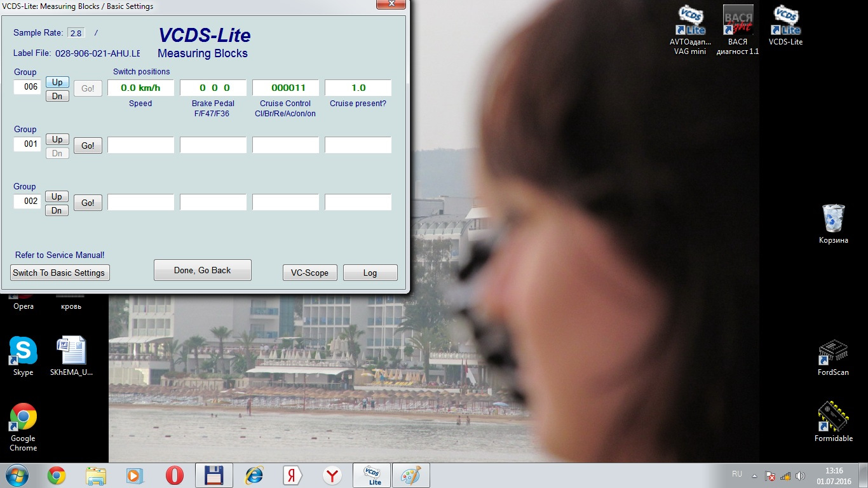Select the VCDS-Lite desktop shortcut icon

(x=785, y=26)
